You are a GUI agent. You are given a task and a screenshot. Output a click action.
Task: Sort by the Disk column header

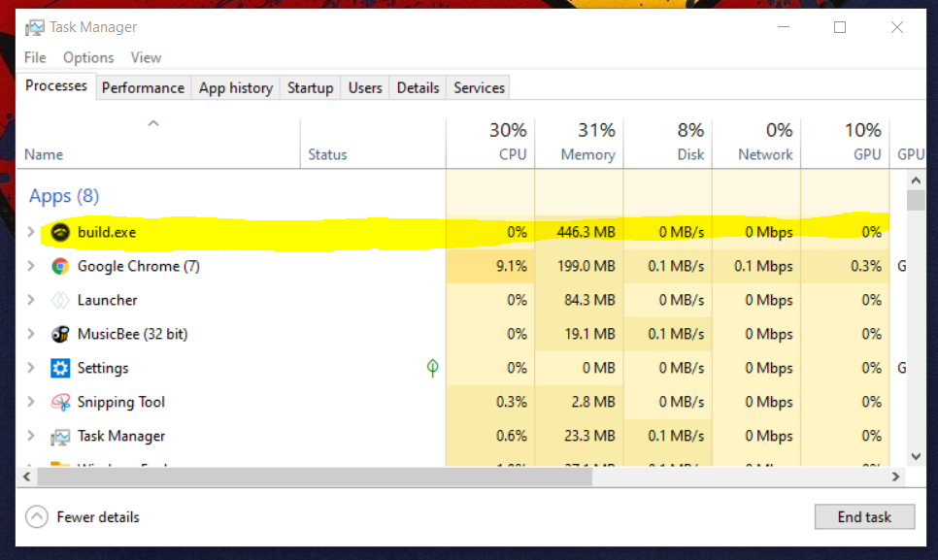[x=668, y=144]
